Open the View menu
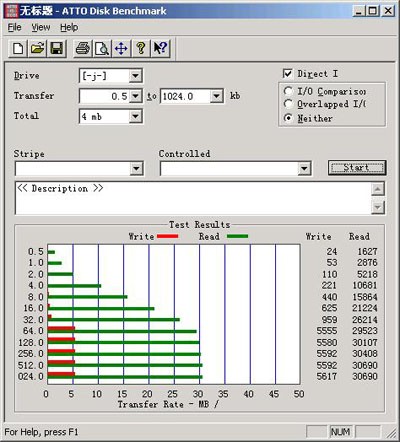Image resolution: width=400 pixels, height=442 pixels. click(41, 27)
